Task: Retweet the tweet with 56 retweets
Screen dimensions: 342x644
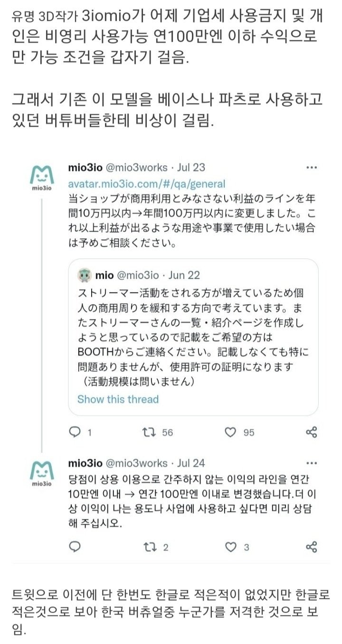Action: (149, 432)
